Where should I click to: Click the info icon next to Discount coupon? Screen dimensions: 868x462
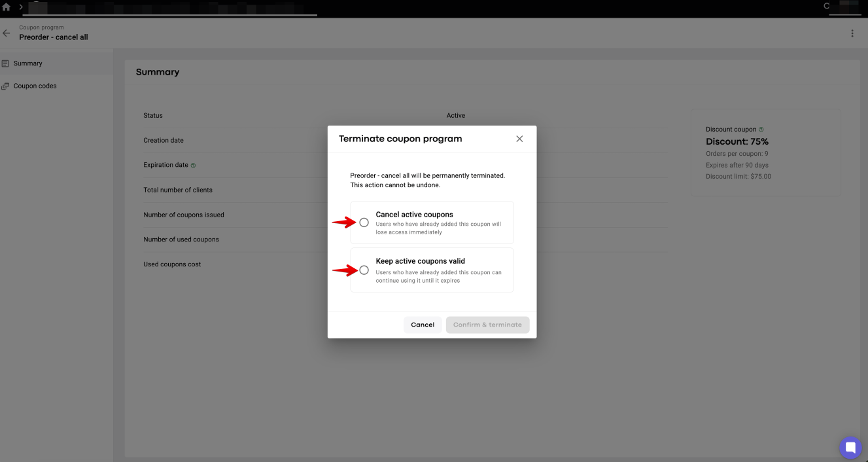tap(761, 130)
